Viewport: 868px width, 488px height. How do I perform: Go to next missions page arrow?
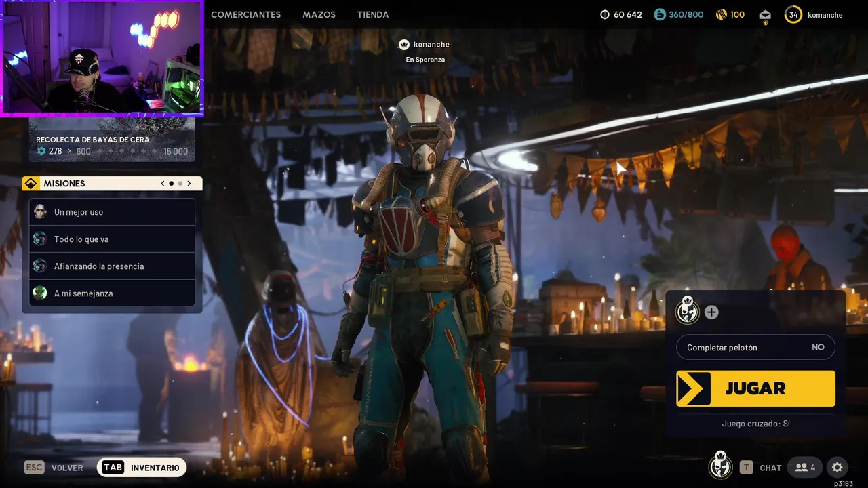(189, 184)
